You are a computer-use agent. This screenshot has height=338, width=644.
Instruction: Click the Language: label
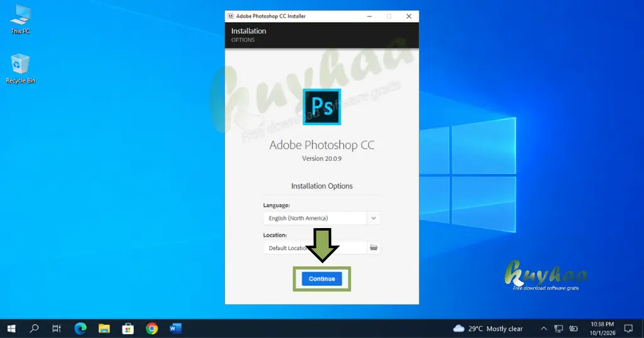[x=277, y=205]
